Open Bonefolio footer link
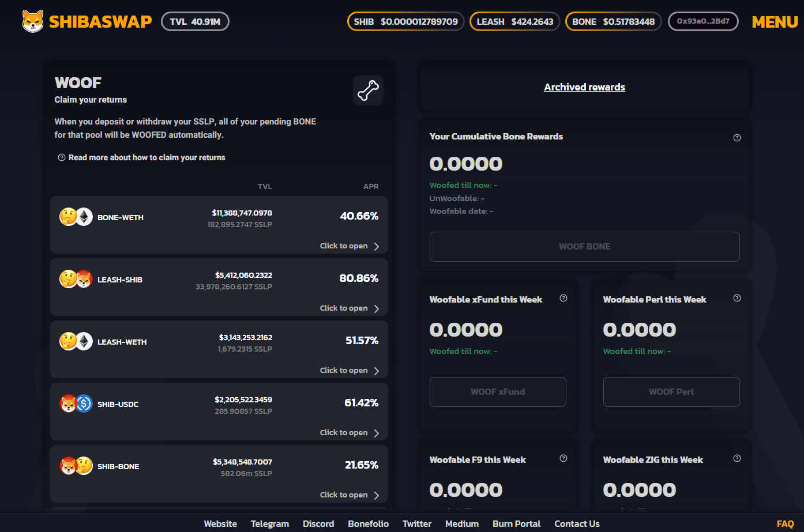Screen dimensions: 804x532 pyautogui.click(x=368, y=524)
